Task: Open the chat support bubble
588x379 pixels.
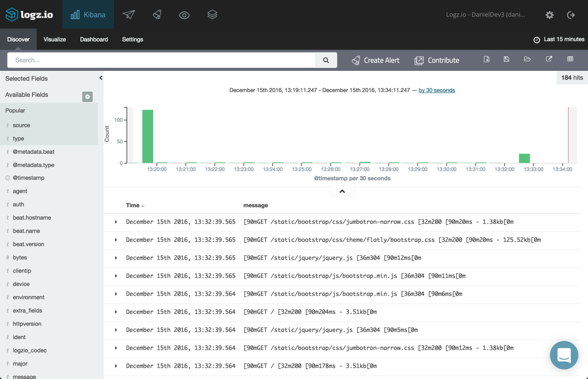Action: [x=564, y=355]
